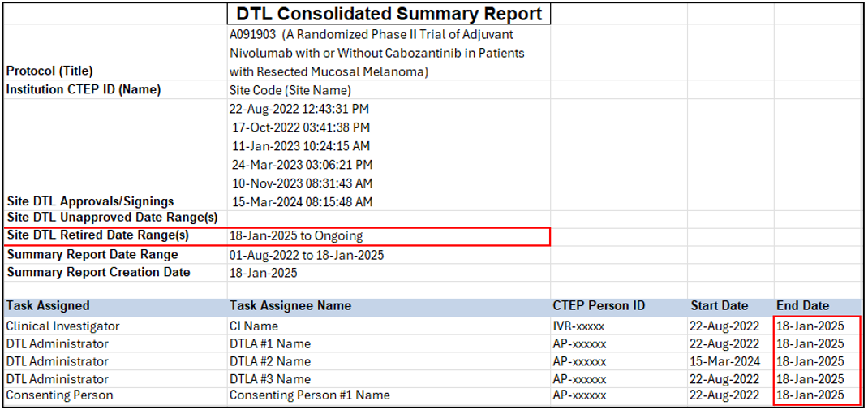The width and height of the screenshot is (868, 410).
Task: Click the AP-xxxxxx ID in DTLA #3 row
Action: 579,379
